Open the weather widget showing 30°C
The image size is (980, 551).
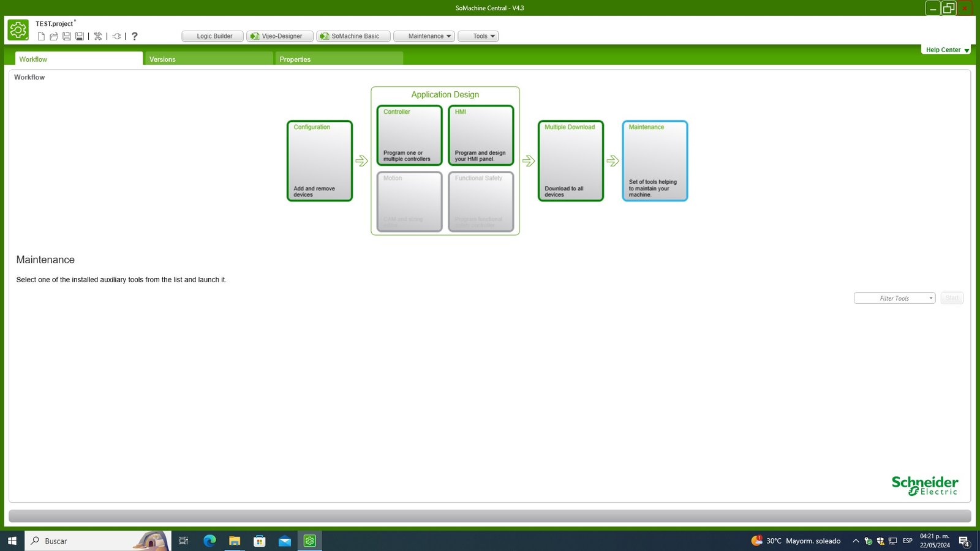pyautogui.click(x=796, y=541)
